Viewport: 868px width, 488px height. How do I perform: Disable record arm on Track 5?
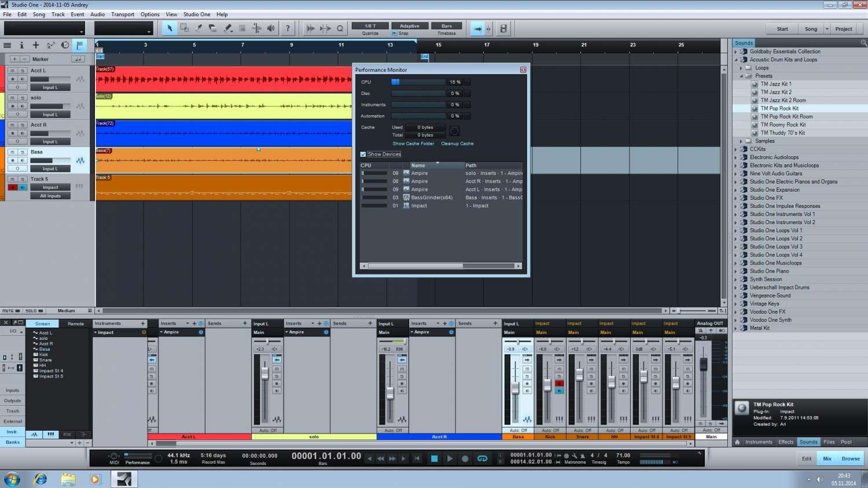coord(12,188)
